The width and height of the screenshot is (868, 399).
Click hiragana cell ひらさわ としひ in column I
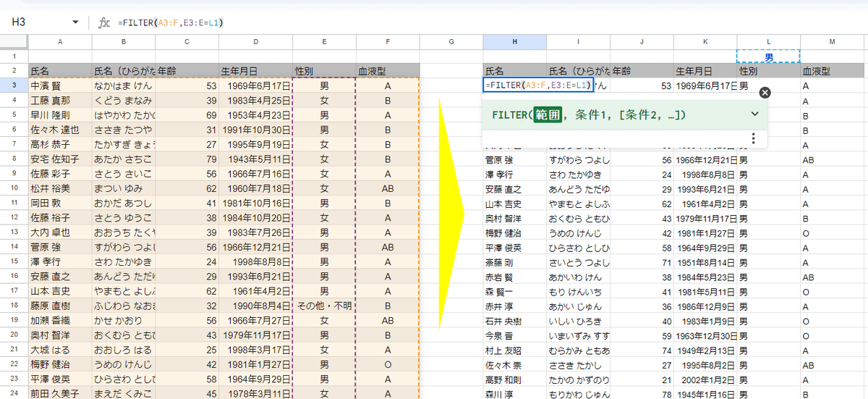[579, 247]
